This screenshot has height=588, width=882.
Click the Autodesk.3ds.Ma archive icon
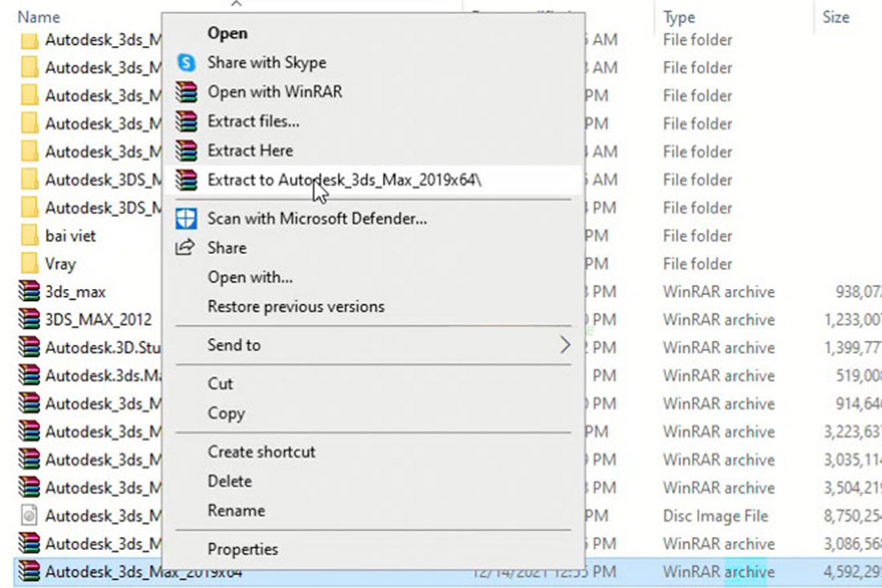pyautogui.click(x=28, y=375)
